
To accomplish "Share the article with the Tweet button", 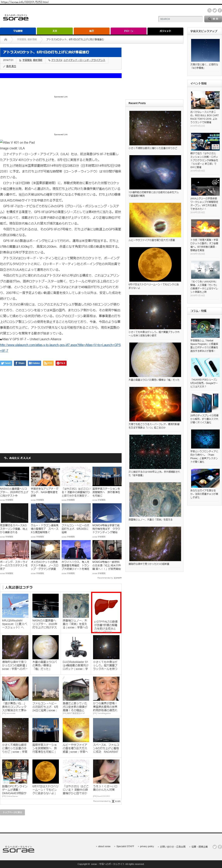I will [6, 363].
